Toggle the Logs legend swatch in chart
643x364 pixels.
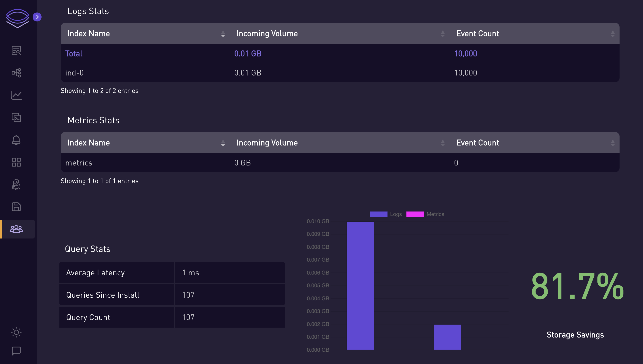379,214
